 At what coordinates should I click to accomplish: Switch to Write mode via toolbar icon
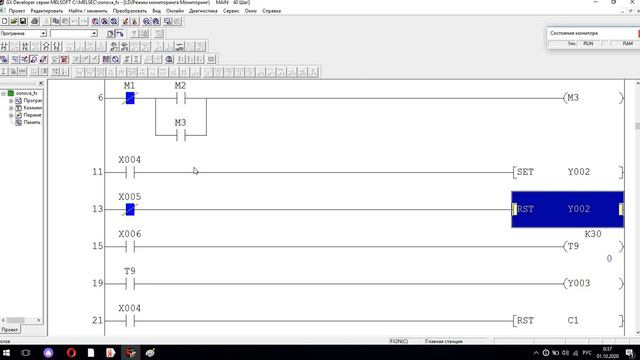[24, 59]
